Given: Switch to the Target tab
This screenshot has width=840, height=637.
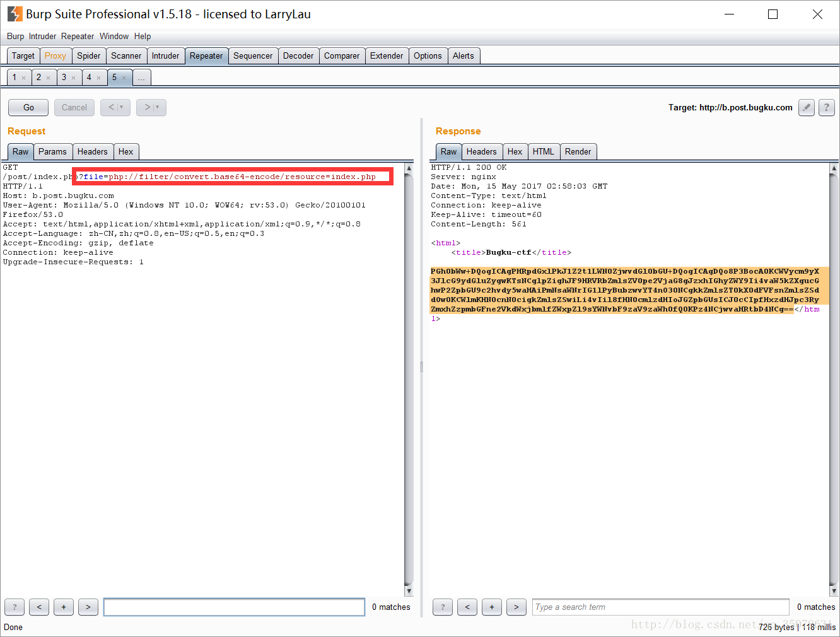Looking at the screenshot, I should coord(23,56).
